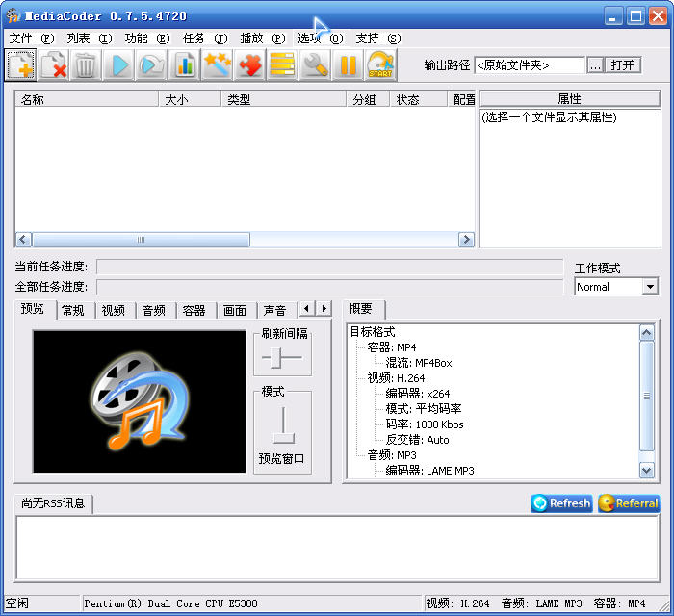674x616 pixels.
Task: Select the 混流: MP4Box tree node
Action: 419,363
